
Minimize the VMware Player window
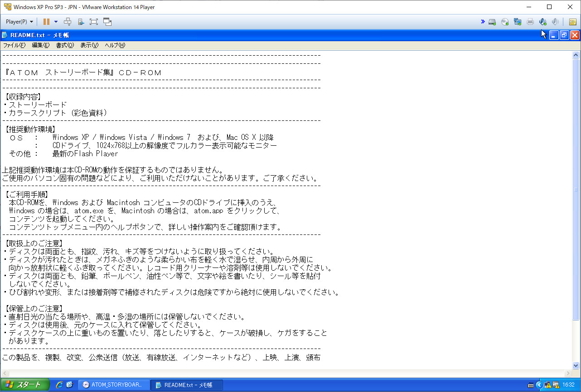click(x=528, y=7)
